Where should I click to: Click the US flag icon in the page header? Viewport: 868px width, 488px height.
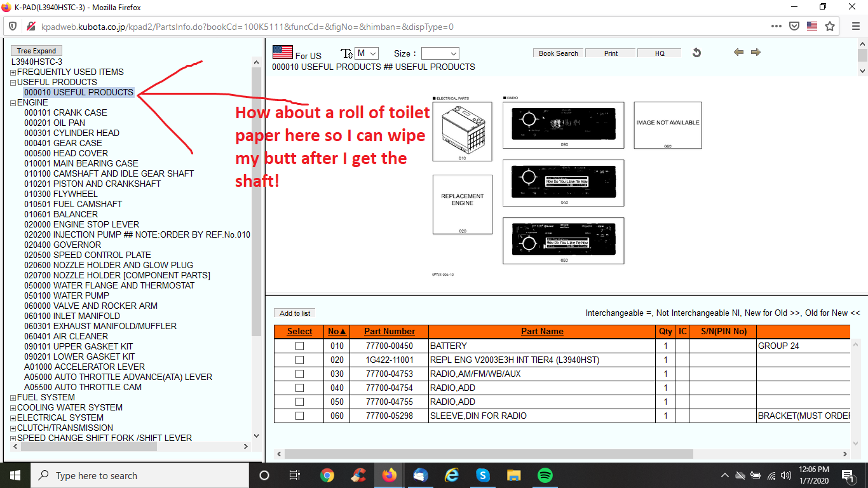pos(282,52)
